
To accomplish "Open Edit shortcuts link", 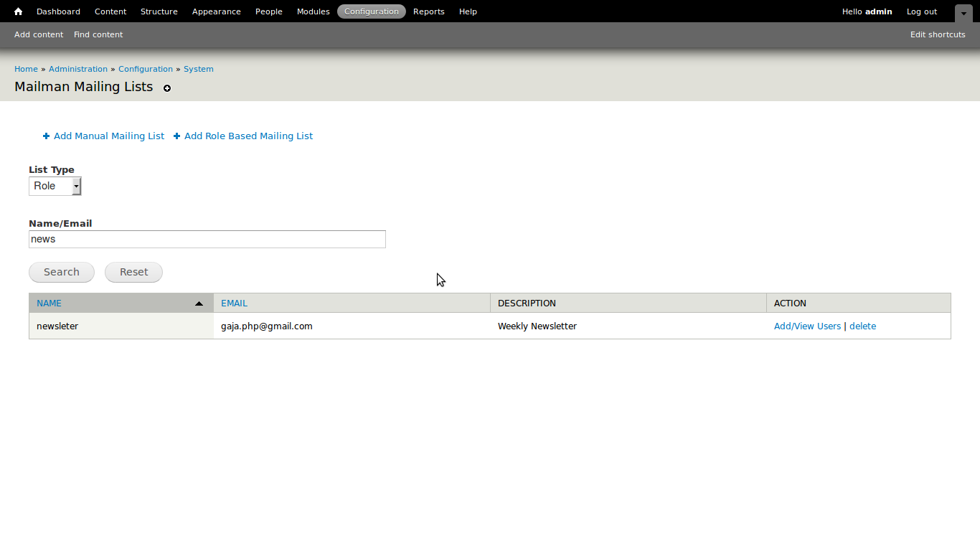I will click(x=938, y=34).
